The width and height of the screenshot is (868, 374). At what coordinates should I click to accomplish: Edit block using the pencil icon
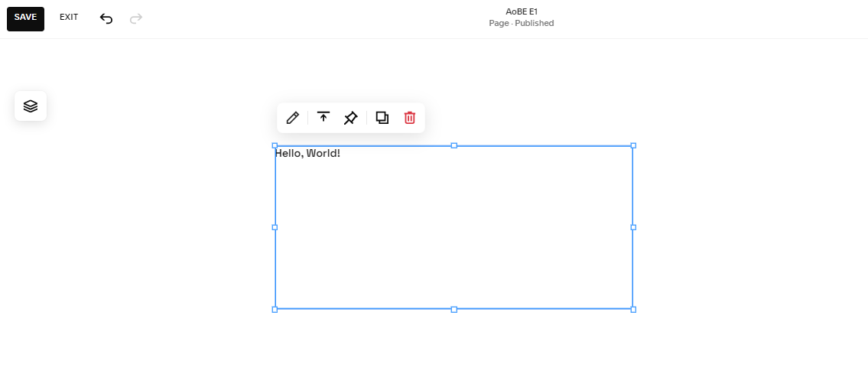[x=292, y=118]
